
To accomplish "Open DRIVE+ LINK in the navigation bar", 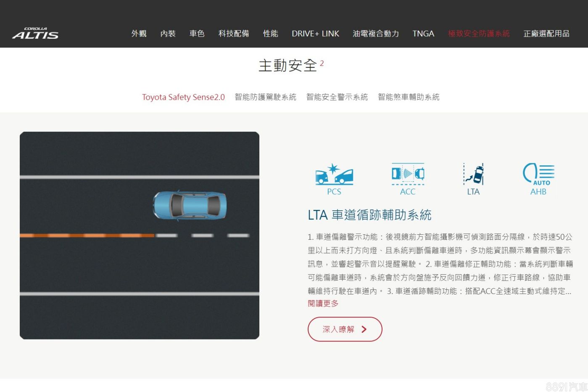I will point(315,34).
